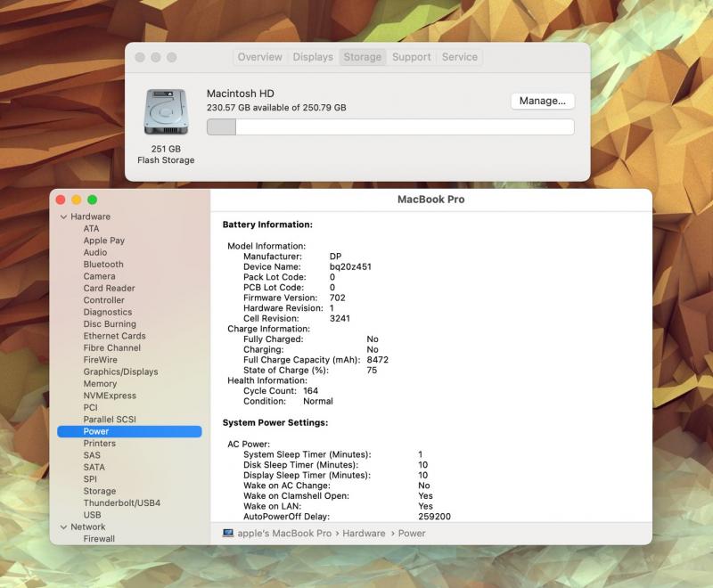Select USB in the sidebar
This screenshot has height=588, width=713.
pos(92,515)
